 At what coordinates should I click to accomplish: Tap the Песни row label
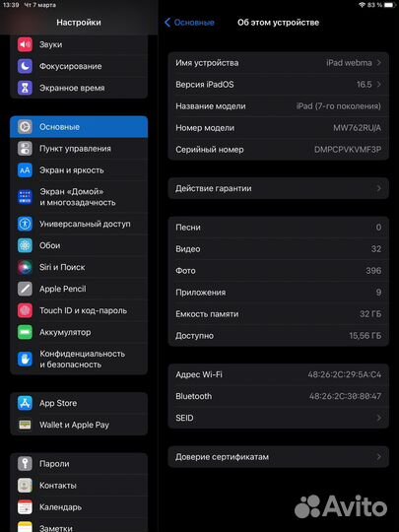(x=188, y=228)
